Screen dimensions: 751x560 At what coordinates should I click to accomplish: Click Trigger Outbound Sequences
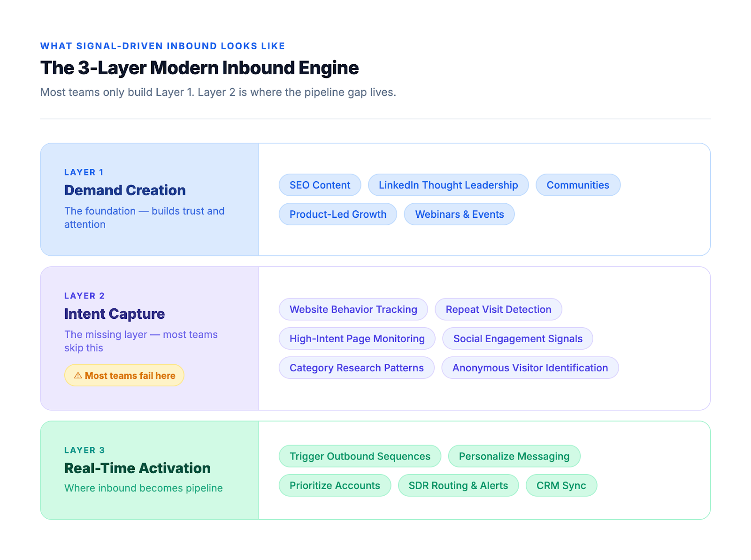tap(360, 456)
